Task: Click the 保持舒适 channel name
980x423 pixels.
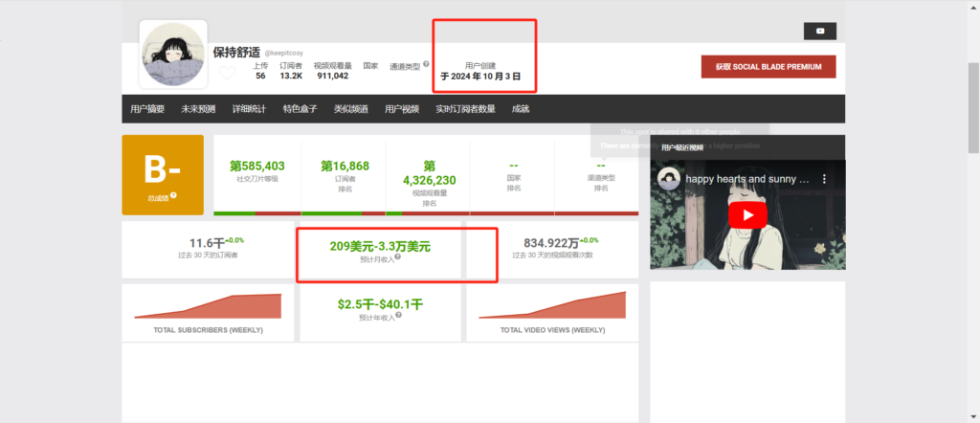Action: 236,53
